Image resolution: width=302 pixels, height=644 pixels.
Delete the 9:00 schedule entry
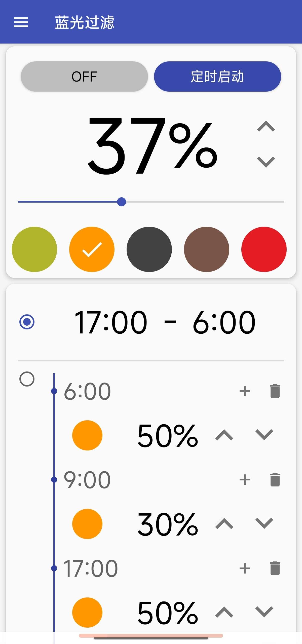coord(275,480)
